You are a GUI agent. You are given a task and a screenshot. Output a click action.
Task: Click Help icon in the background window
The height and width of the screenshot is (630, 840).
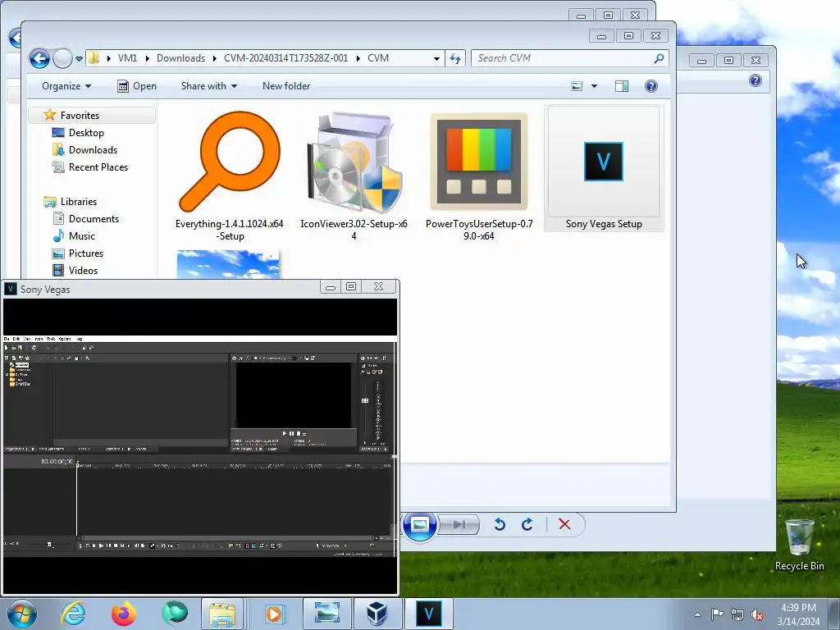tap(756, 80)
